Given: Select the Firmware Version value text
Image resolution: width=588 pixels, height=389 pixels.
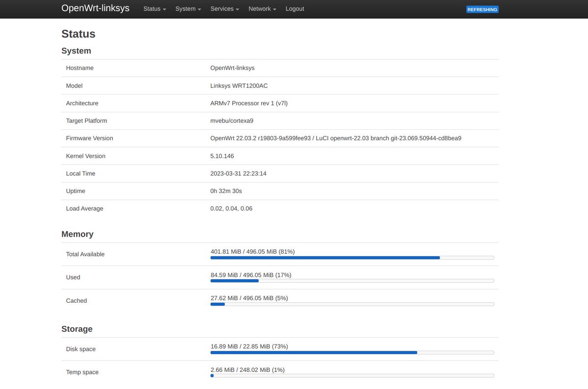Looking at the screenshot, I should click(336, 138).
